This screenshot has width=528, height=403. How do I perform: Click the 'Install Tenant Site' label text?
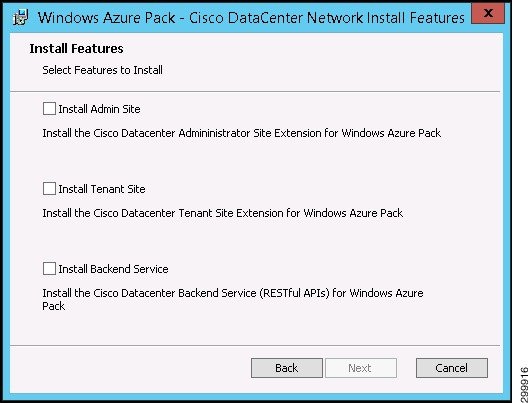click(x=102, y=189)
